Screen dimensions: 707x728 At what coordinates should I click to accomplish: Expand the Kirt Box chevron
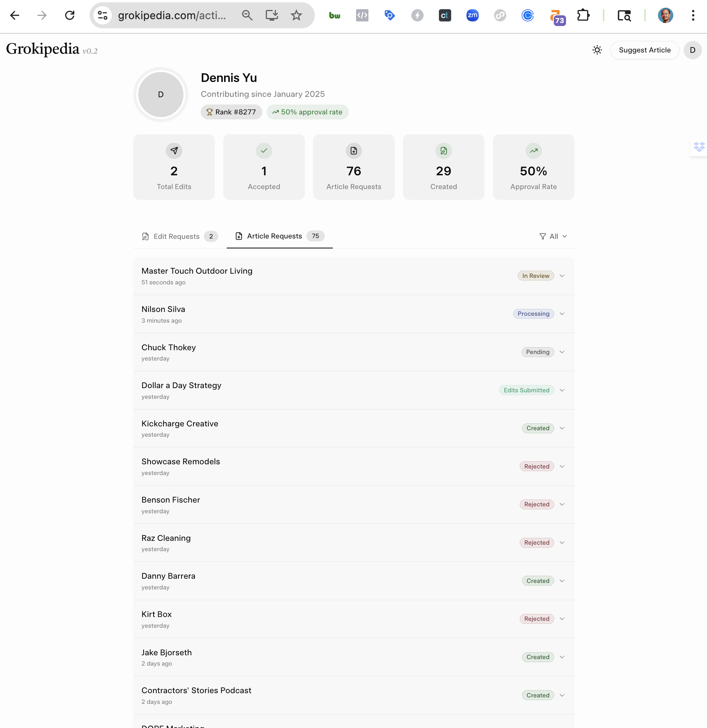562,619
